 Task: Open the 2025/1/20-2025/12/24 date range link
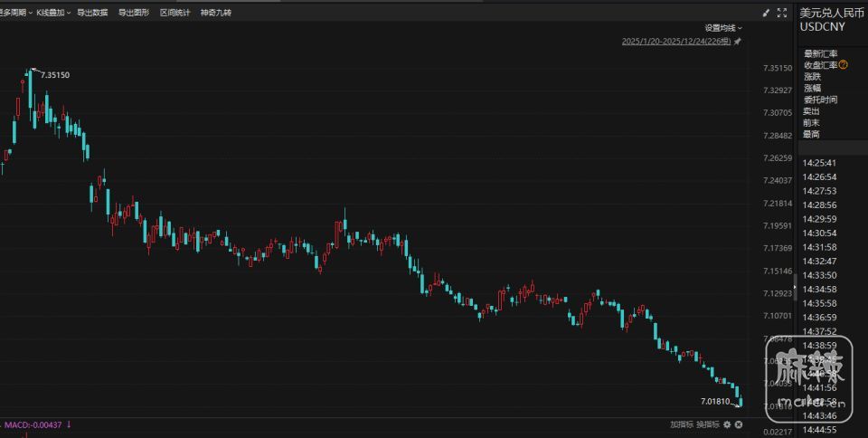pyautogui.click(x=676, y=42)
